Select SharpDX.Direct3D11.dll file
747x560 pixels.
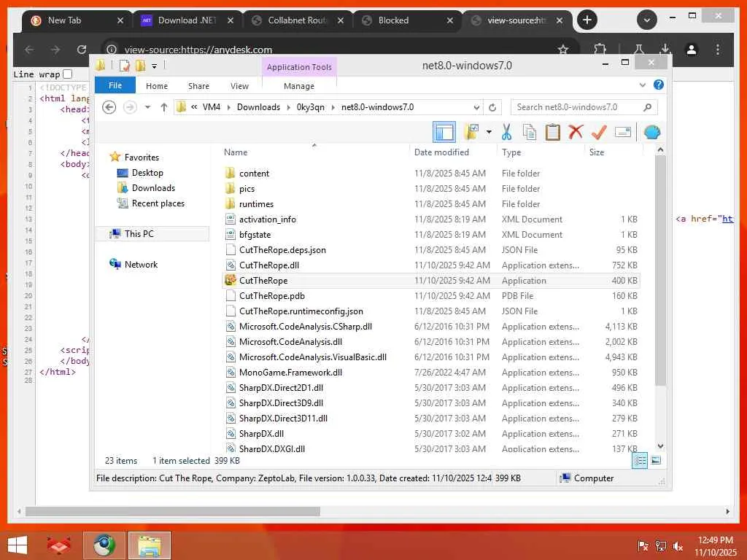[x=283, y=418]
